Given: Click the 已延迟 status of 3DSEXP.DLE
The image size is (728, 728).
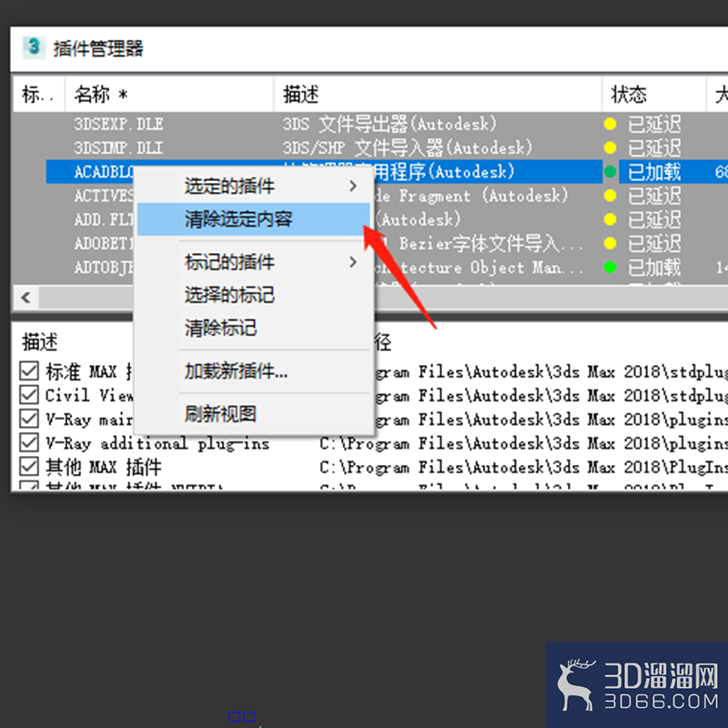Looking at the screenshot, I should tap(654, 124).
